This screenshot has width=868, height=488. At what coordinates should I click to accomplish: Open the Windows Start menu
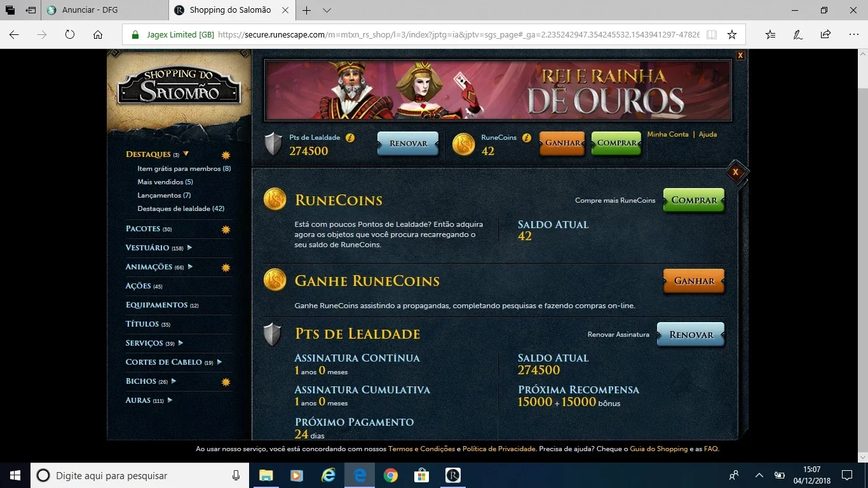(x=15, y=475)
